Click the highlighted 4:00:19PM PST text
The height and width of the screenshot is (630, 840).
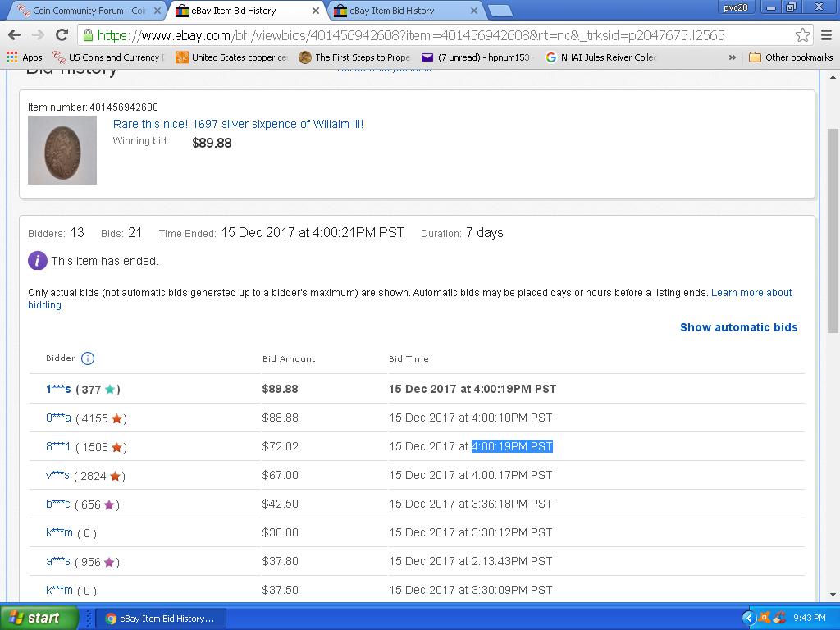pyautogui.click(x=512, y=446)
